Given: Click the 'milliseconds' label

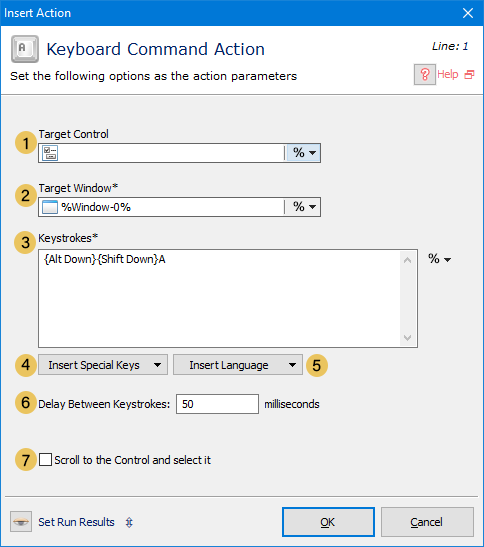Looking at the screenshot, I should [x=292, y=404].
